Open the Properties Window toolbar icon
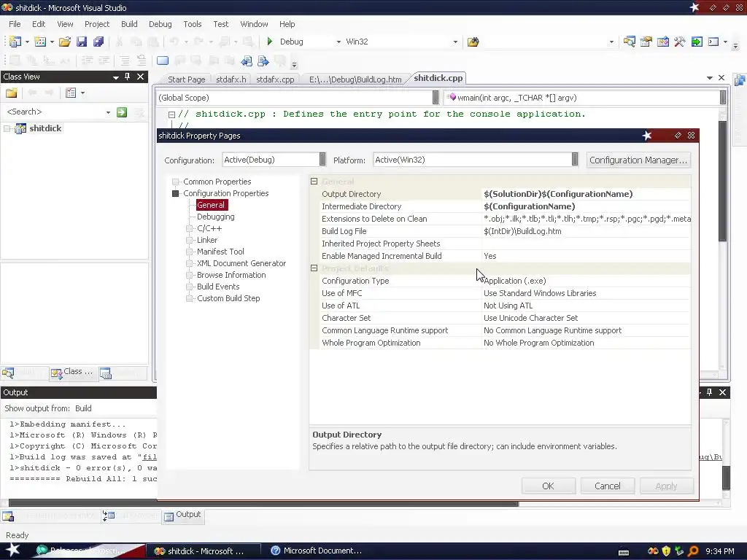Screen dimensions: 747x560 (646, 42)
